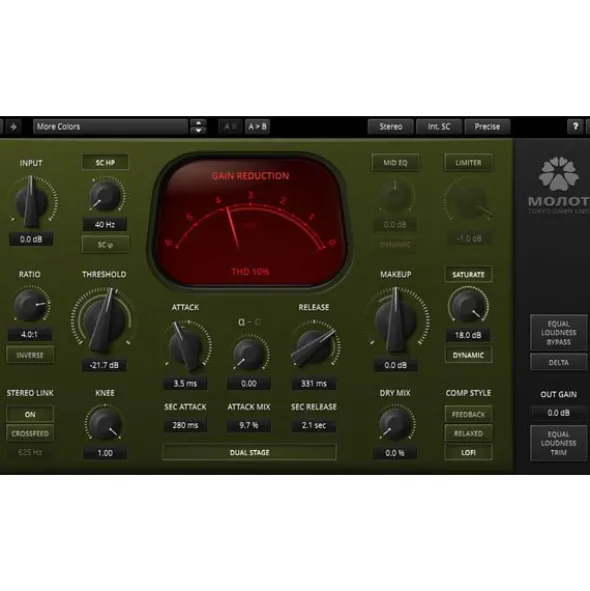This screenshot has height=591, width=590.
Task: Click the MID EQ gain knob
Action: point(395,196)
